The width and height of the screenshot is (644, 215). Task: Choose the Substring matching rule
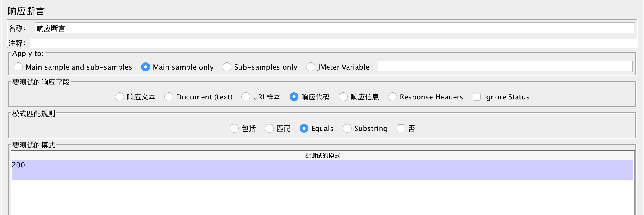point(347,128)
